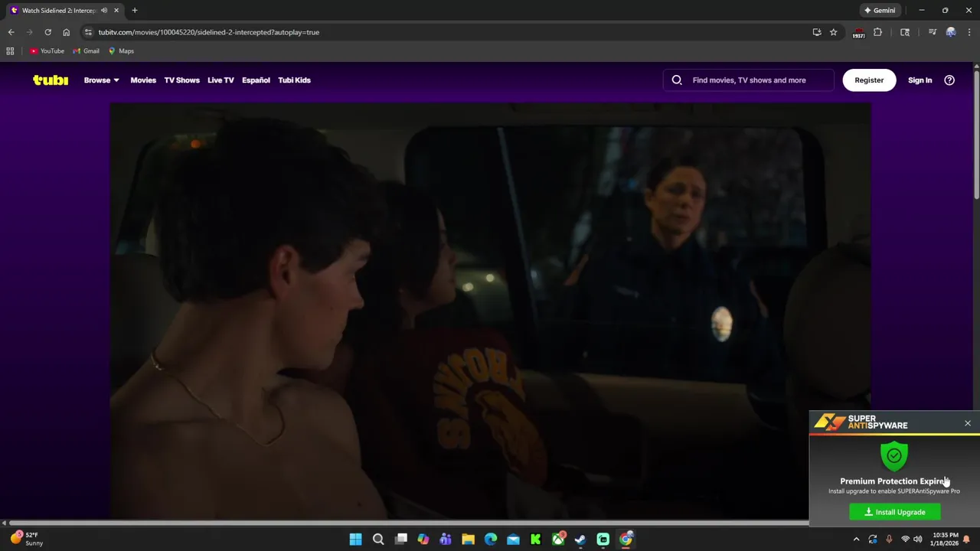Open Xbox app from taskbar
Image resolution: width=980 pixels, height=551 pixels.
point(558,540)
